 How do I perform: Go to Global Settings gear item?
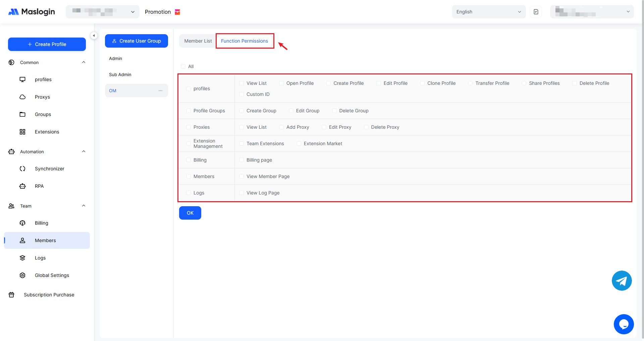[52, 275]
